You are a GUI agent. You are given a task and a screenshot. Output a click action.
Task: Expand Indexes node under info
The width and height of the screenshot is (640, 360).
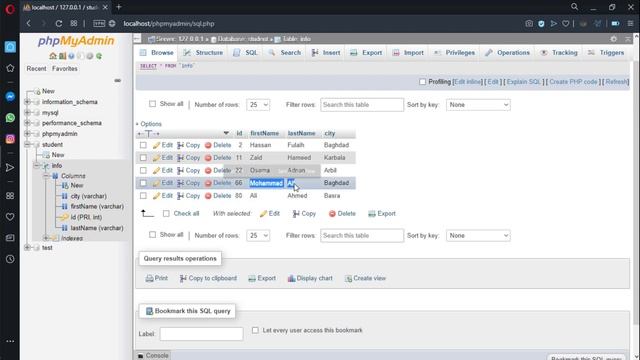tap(46, 238)
